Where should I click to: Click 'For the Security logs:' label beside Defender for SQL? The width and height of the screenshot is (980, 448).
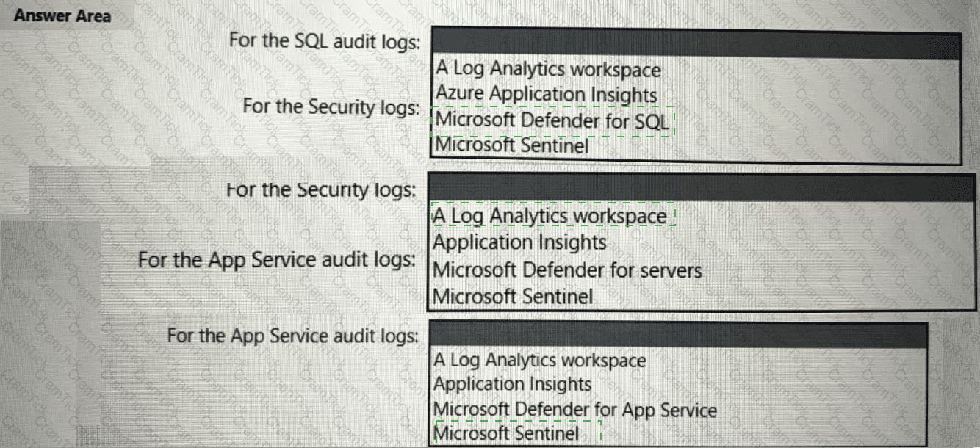point(331,106)
